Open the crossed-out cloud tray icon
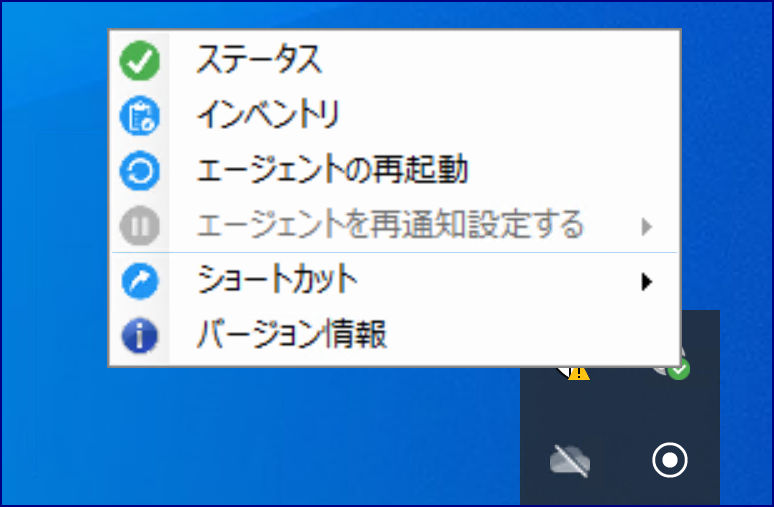 click(x=570, y=461)
